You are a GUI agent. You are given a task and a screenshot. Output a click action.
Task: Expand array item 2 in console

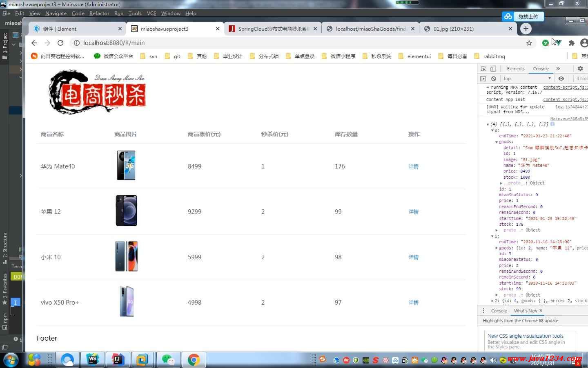tap(492, 301)
